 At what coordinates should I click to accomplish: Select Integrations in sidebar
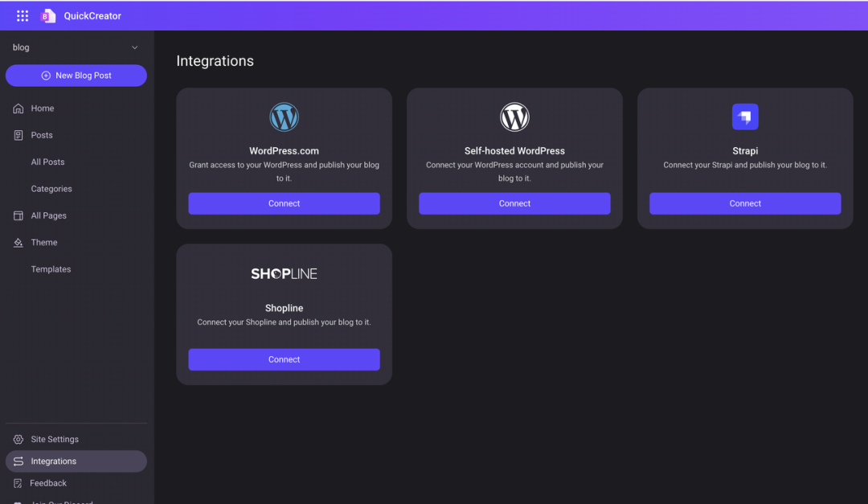point(76,461)
